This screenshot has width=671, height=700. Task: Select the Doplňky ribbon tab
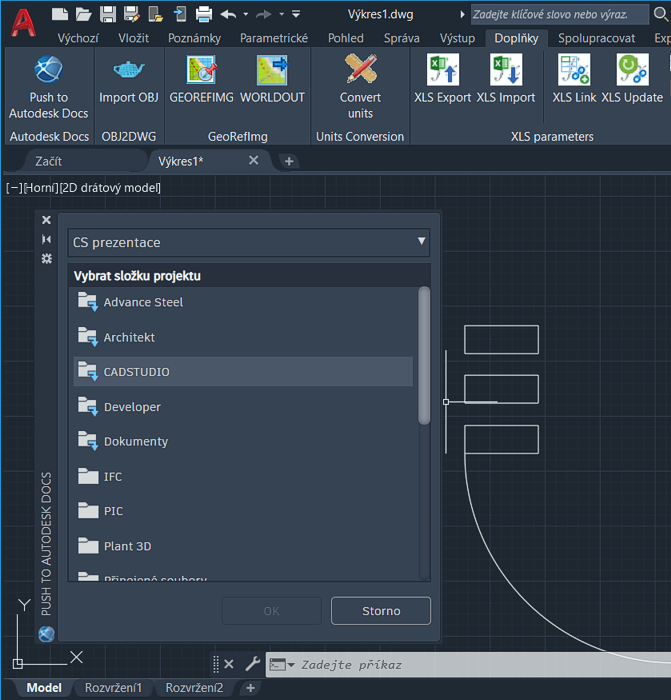pos(516,38)
